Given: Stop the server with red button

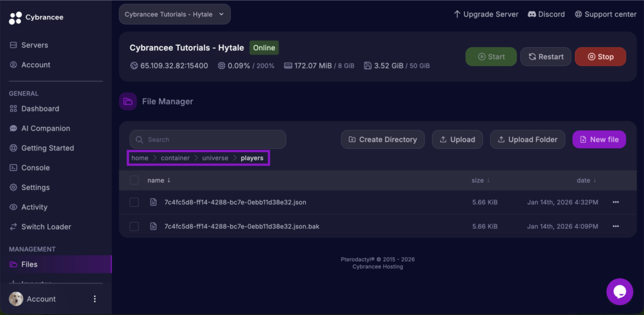Looking at the screenshot, I should (600, 57).
